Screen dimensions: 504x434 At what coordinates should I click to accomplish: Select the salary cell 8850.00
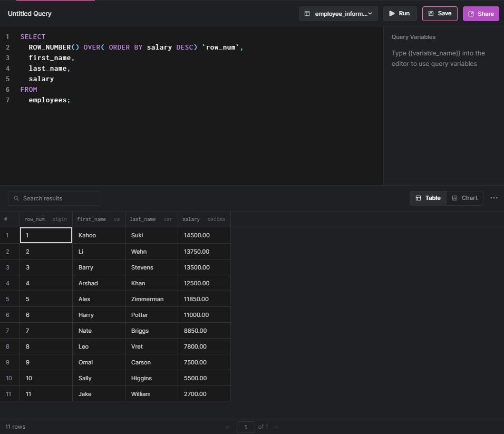pyautogui.click(x=204, y=331)
